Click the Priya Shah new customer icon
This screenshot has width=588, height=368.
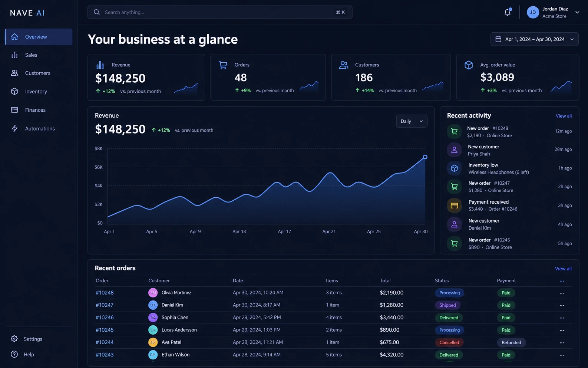(x=454, y=150)
